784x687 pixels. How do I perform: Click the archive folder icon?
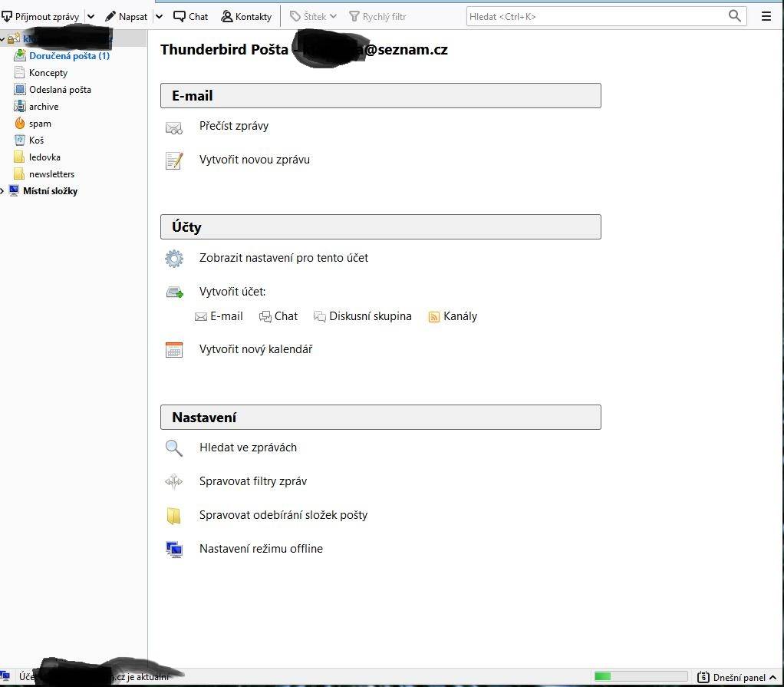click(x=19, y=106)
